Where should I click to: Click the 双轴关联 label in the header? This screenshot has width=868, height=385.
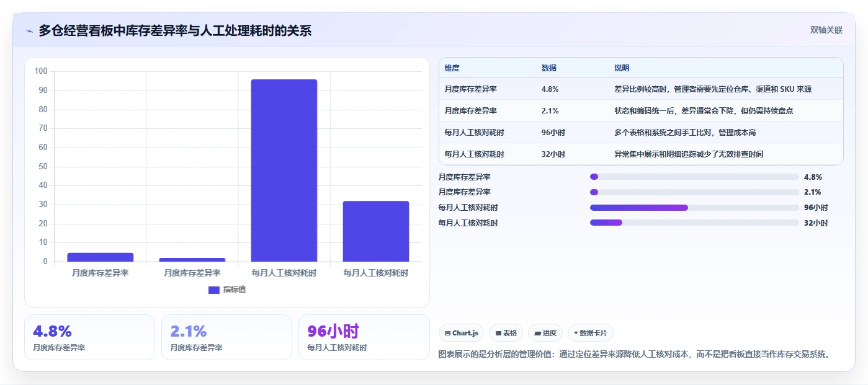click(x=826, y=30)
